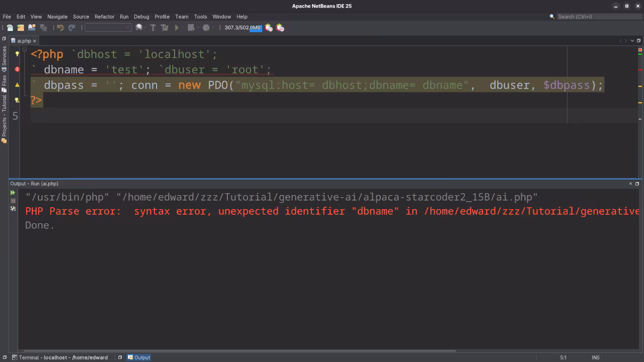644x362 pixels.
Task: Open the File menu
Action: click(7, 17)
